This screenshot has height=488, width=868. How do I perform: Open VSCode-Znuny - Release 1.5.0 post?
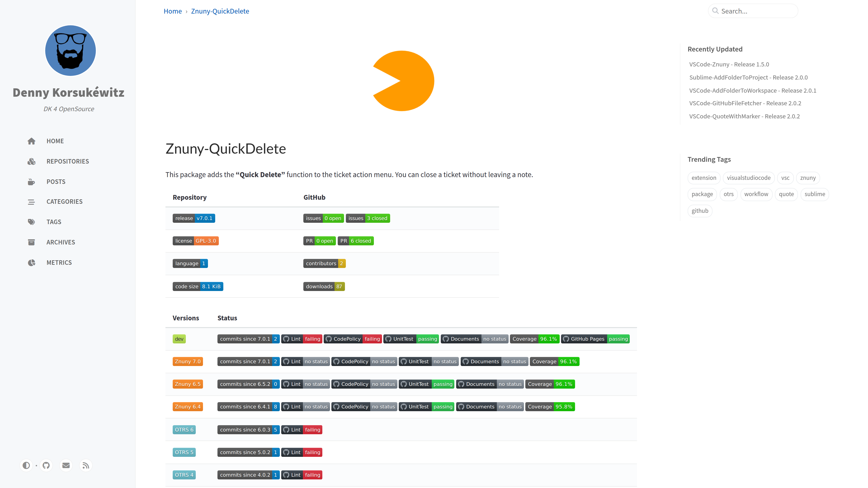pyautogui.click(x=729, y=64)
